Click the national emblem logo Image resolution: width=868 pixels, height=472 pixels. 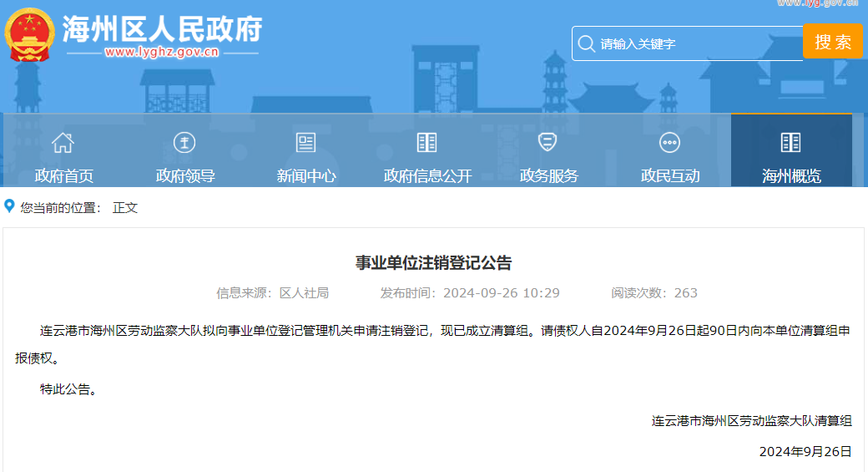point(29,34)
